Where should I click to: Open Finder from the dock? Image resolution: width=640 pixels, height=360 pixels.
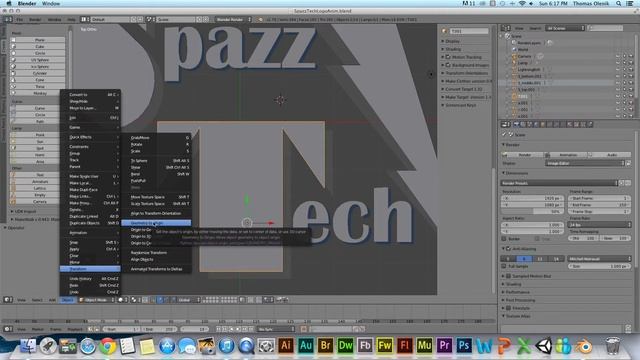tap(28, 346)
